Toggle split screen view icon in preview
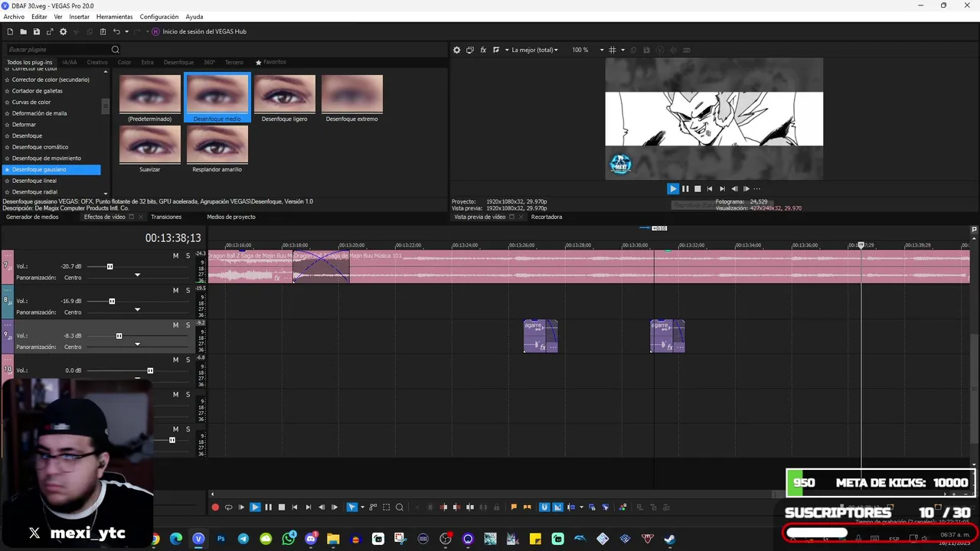 point(496,50)
